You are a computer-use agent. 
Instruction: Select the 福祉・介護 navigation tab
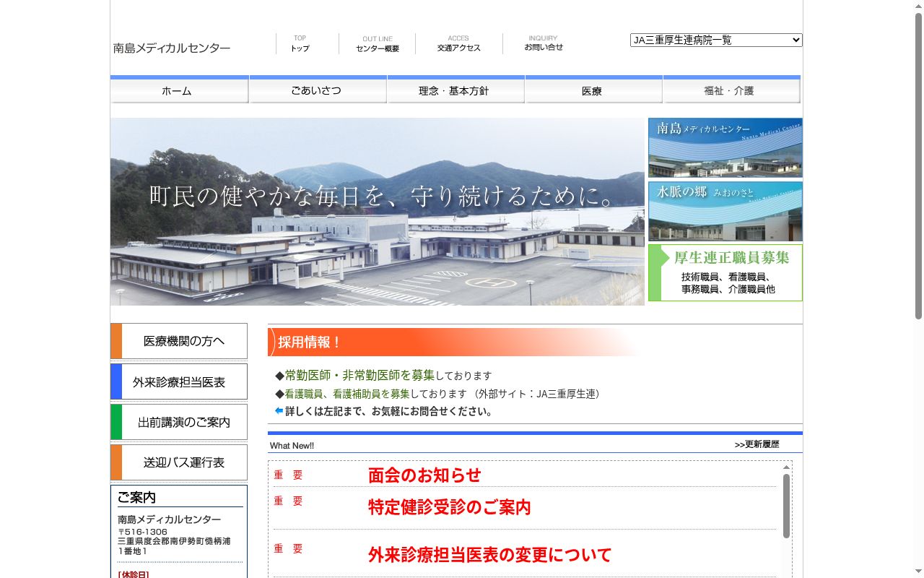(x=731, y=90)
